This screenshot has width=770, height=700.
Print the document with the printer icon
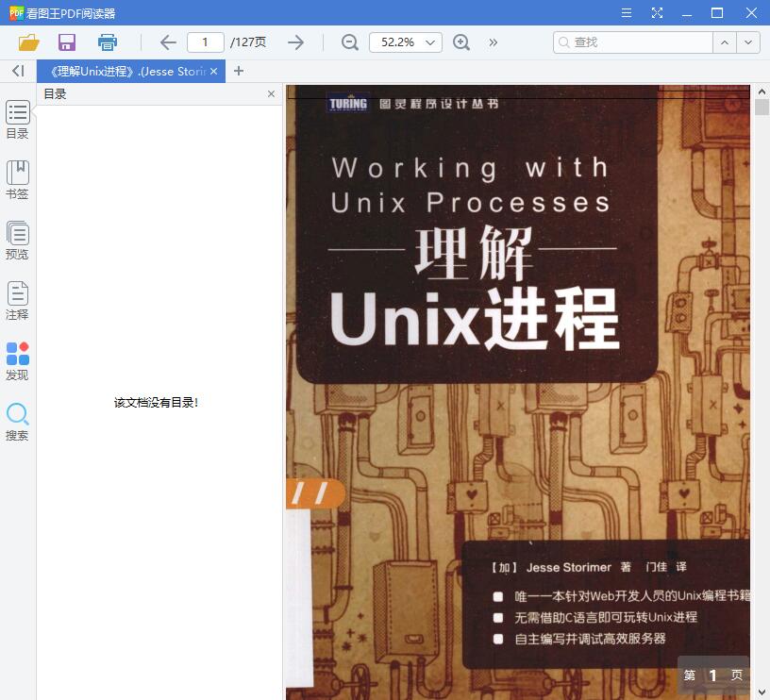107,42
